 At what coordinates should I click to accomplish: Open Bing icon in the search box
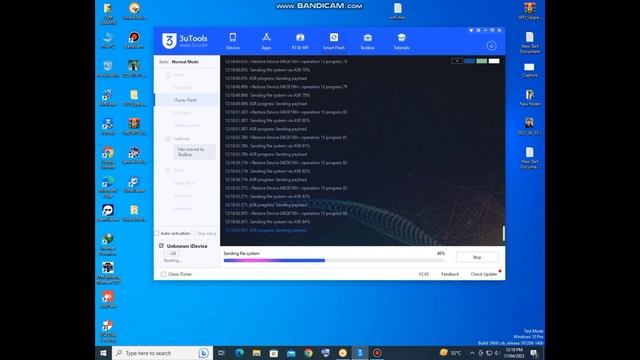click(203, 353)
